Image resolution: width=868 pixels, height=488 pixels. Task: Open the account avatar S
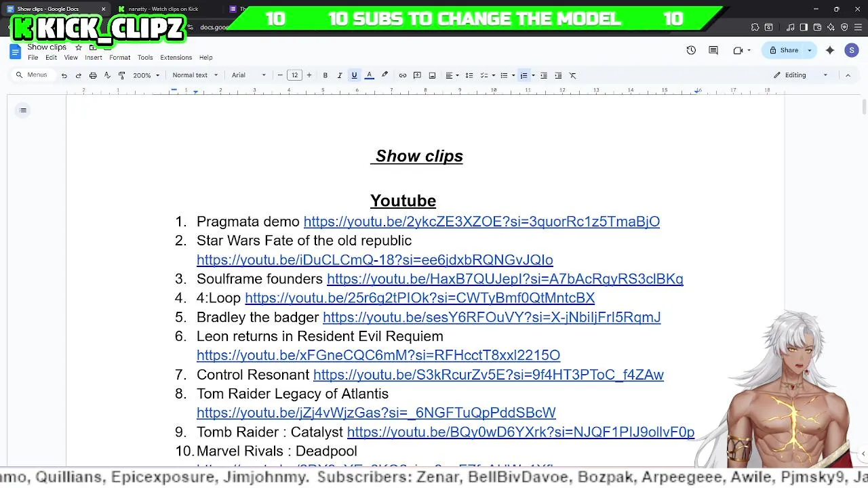tap(852, 50)
